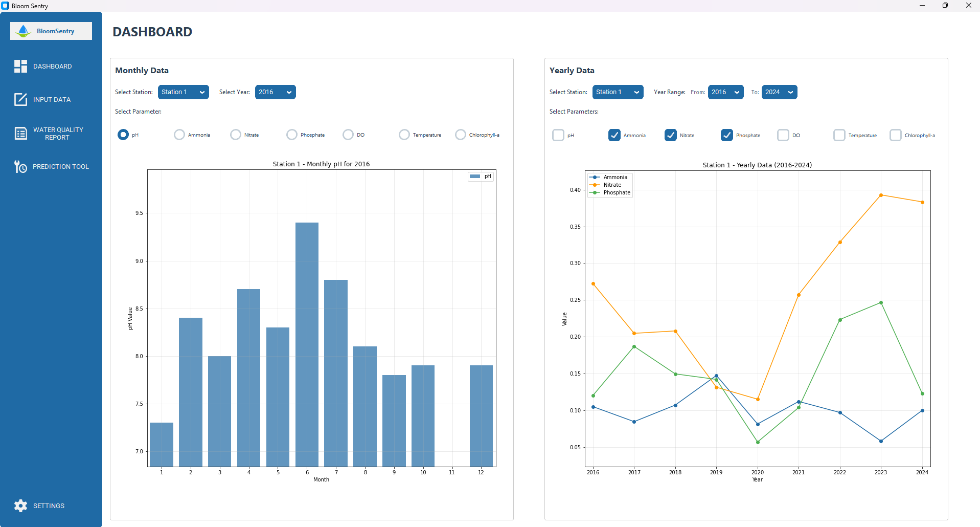Uncheck the Nitrate yearly checkbox
Image resolution: width=980 pixels, height=527 pixels.
click(x=671, y=135)
